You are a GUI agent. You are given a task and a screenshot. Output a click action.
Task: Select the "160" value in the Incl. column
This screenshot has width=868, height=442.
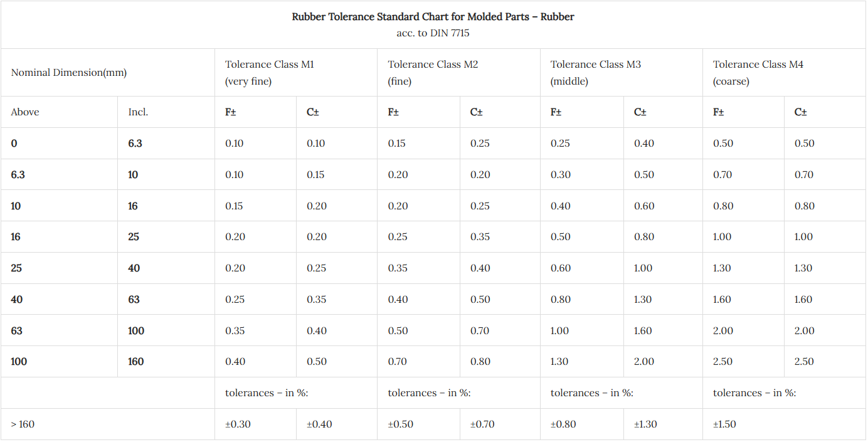click(x=135, y=362)
